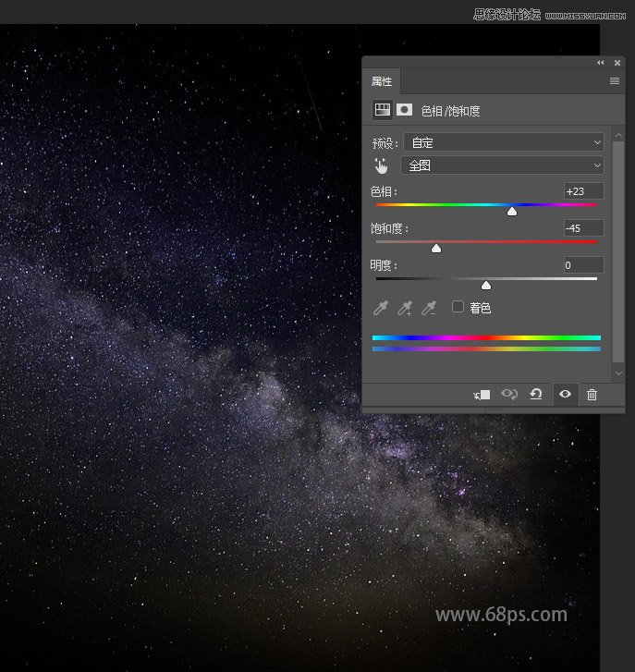The height and width of the screenshot is (672, 635).
Task: Activate the on-image targeted adjustment hand tool
Action: coord(381,165)
